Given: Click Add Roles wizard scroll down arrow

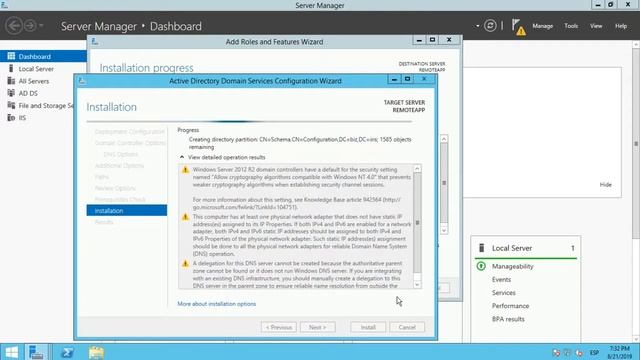Looking at the screenshot, I should 444,230.
